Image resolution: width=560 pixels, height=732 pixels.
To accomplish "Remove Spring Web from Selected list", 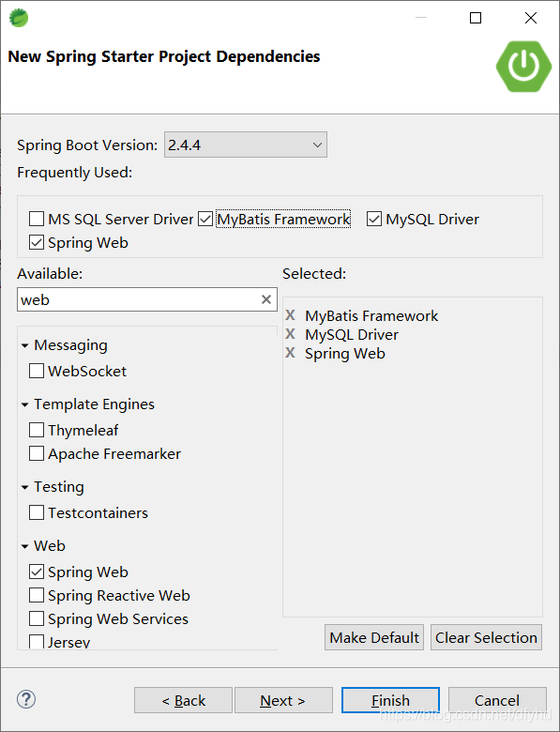I will [x=290, y=353].
